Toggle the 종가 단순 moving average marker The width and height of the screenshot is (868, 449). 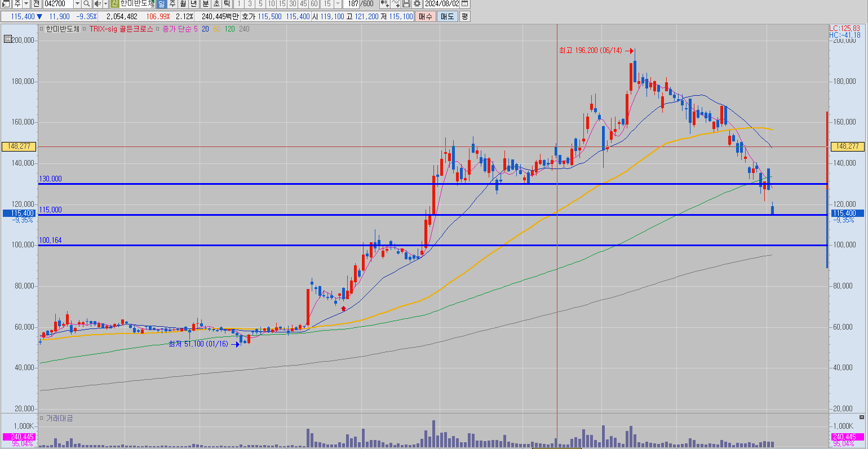158,29
